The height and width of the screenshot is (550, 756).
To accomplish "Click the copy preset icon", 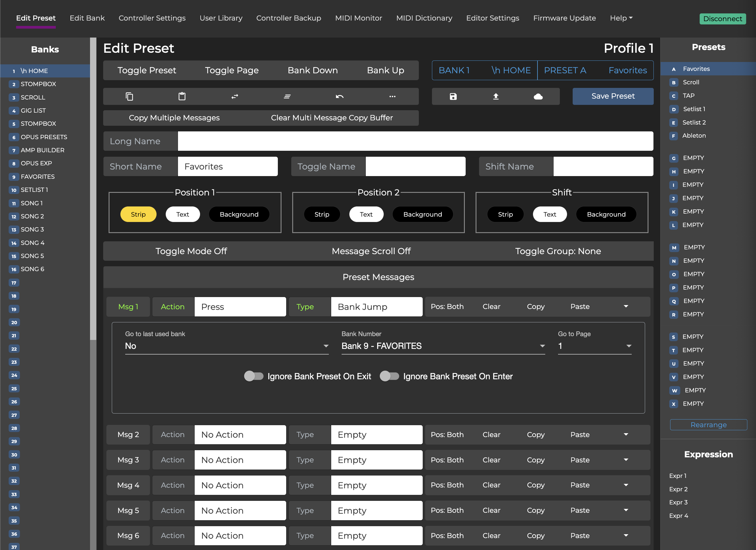I will [x=129, y=97].
